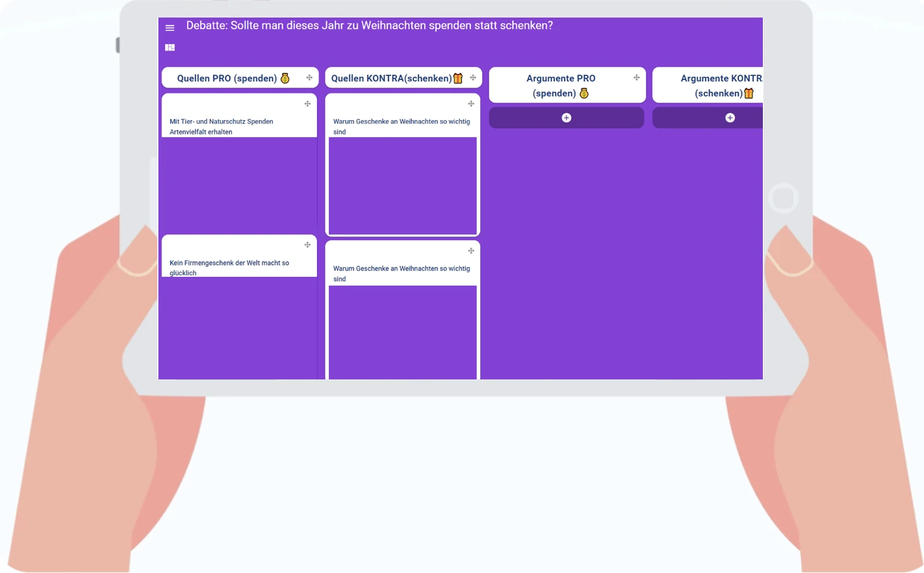
Task: Add a card to Argumente KONTRA column
Action: tap(730, 118)
